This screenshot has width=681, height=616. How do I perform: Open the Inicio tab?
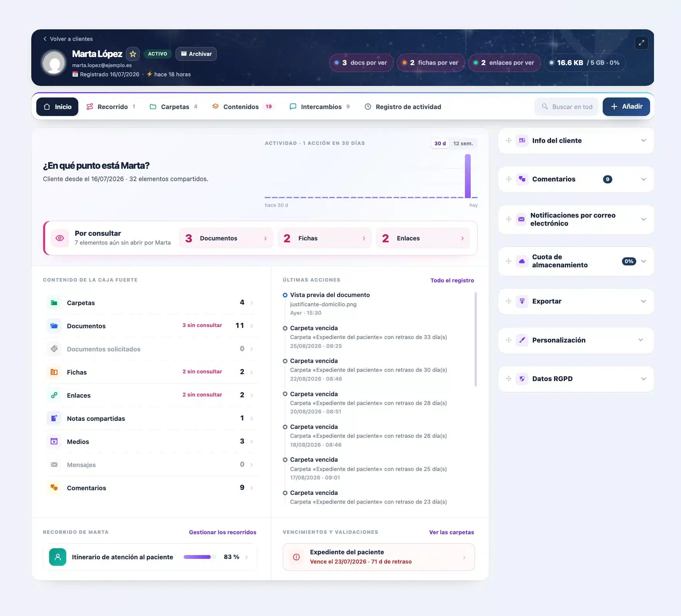coord(57,107)
